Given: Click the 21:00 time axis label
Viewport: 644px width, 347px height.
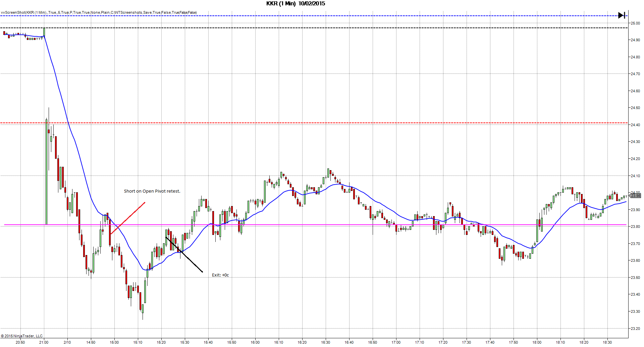Looking at the screenshot, I should click(44, 342).
